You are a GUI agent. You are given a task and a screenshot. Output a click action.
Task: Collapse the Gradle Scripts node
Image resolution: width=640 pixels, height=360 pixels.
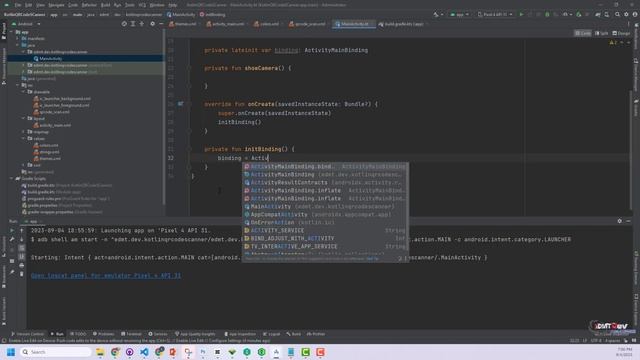tap(11, 178)
